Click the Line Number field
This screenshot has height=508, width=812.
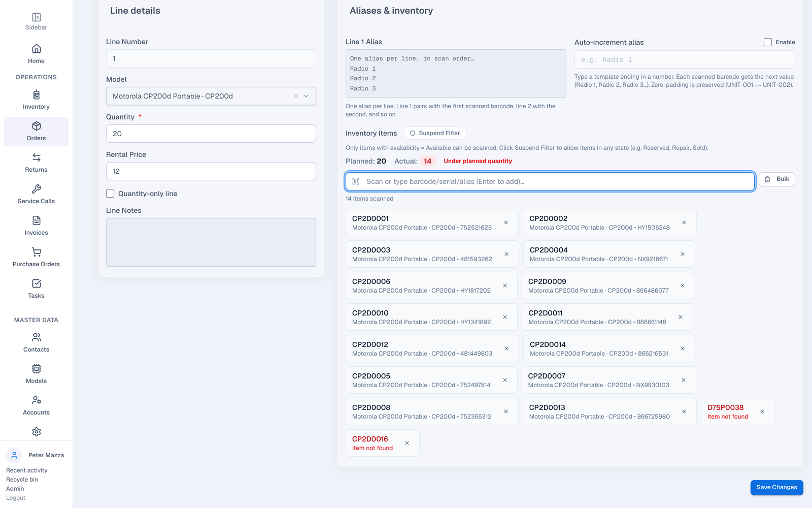click(x=211, y=58)
